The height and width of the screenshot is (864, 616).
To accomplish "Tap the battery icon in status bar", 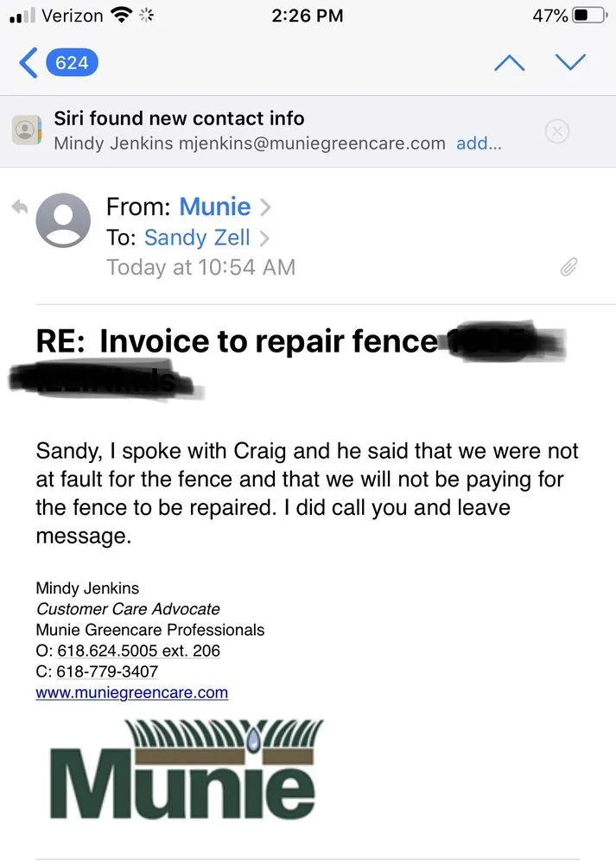I will point(590,16).
